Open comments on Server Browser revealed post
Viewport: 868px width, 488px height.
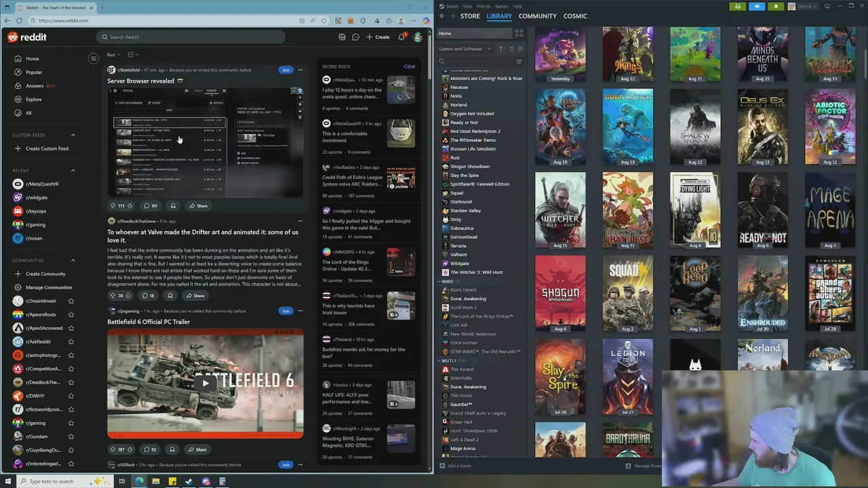pos(151,205)
